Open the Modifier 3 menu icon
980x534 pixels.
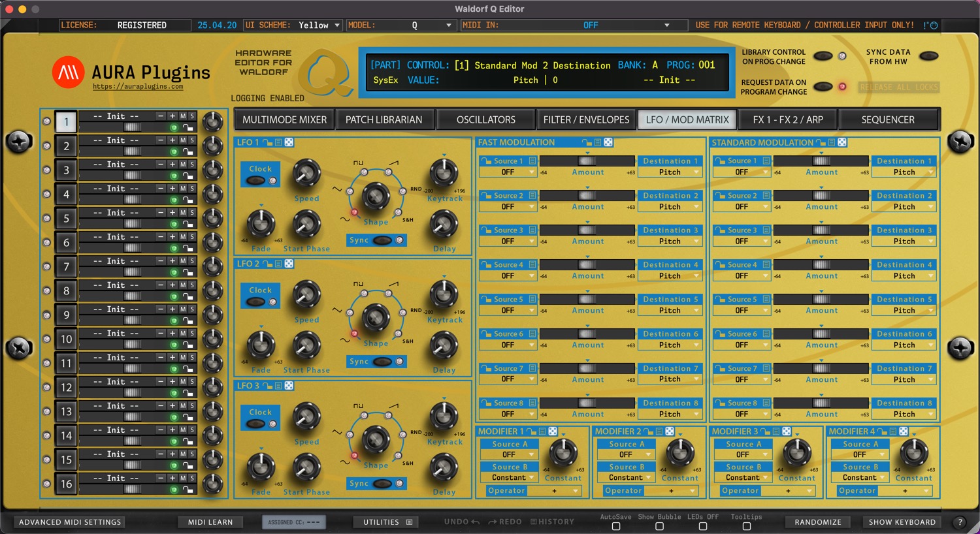(x=776, y=432)
